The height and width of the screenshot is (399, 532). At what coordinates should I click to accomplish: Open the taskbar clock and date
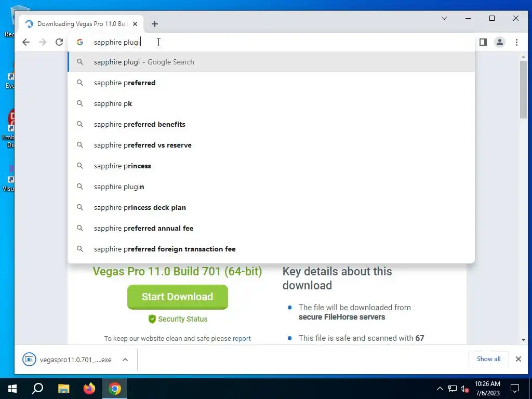pyautogui.click(x=487, y=389)
